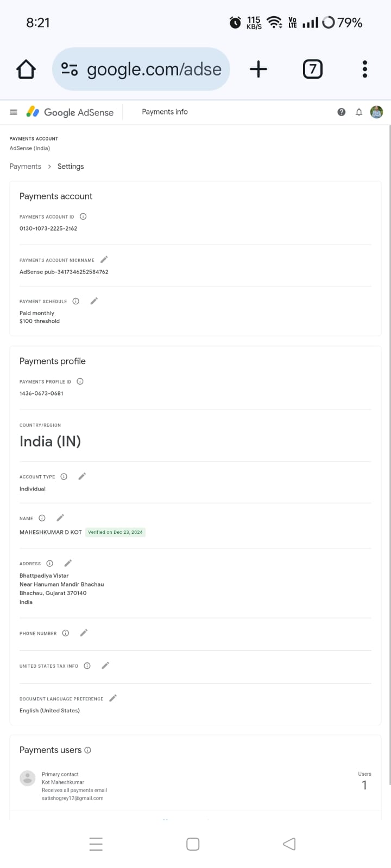Tap the google.com/adse address bar

(x=141, y=69)
